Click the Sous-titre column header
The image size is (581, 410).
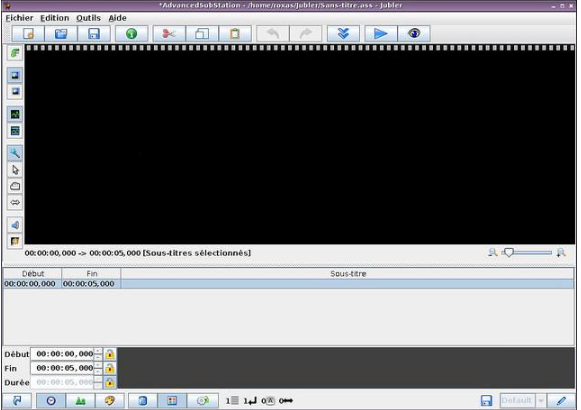(x=348, y=274)
